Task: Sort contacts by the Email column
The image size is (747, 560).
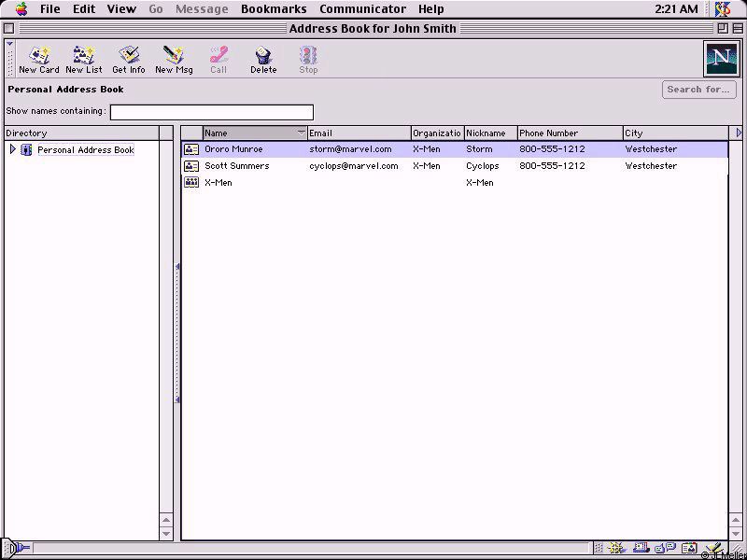Action: click(x=359, y=133)
